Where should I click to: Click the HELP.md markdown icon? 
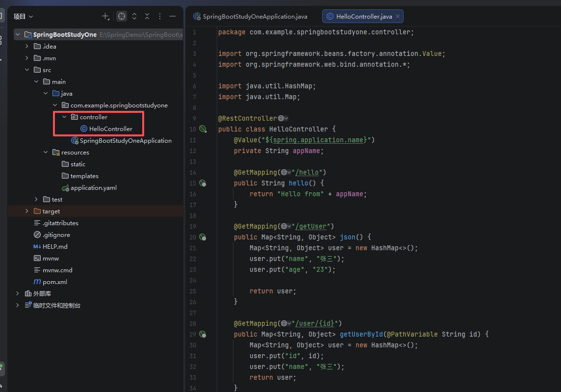point(37,247)
